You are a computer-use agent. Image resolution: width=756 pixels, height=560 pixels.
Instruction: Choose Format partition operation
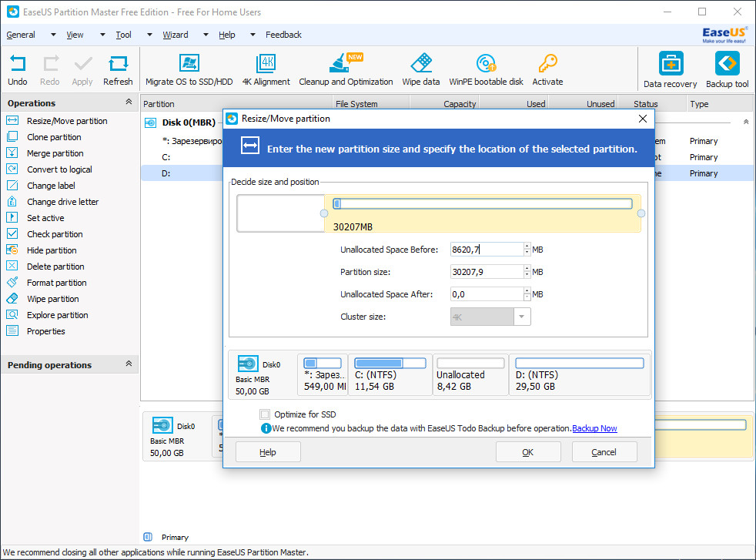(57, 283)
